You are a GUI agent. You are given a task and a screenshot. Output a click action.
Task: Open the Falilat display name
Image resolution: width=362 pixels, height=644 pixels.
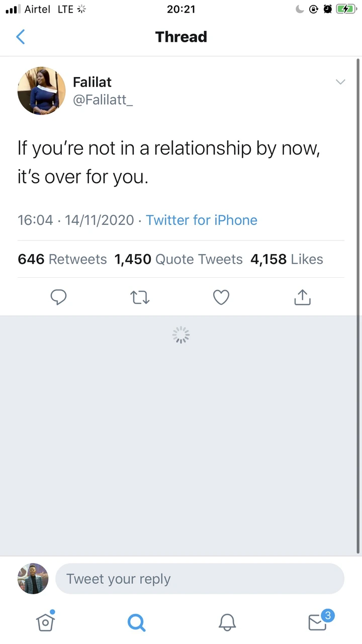[x=92, y=82]
